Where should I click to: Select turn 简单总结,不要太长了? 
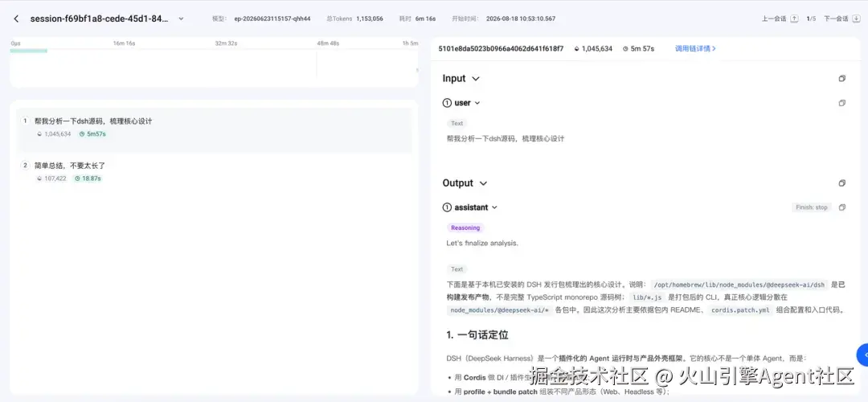(215, 171)
